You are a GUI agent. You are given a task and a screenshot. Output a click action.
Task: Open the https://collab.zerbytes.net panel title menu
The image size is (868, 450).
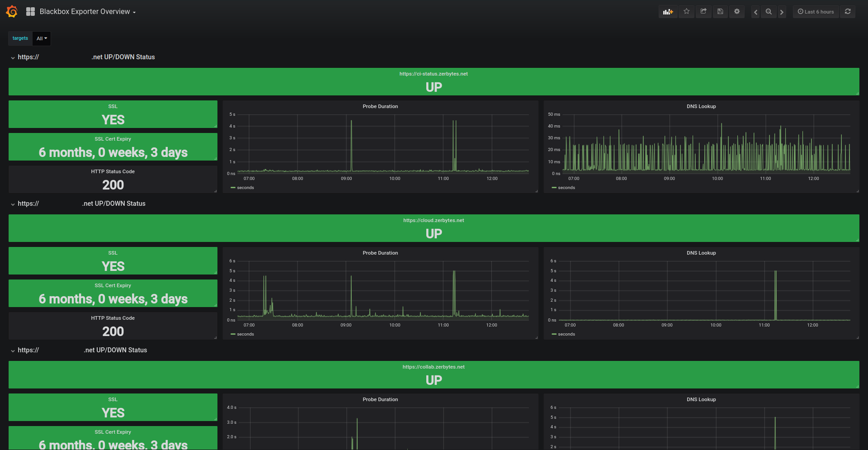[x=434, y=367]
